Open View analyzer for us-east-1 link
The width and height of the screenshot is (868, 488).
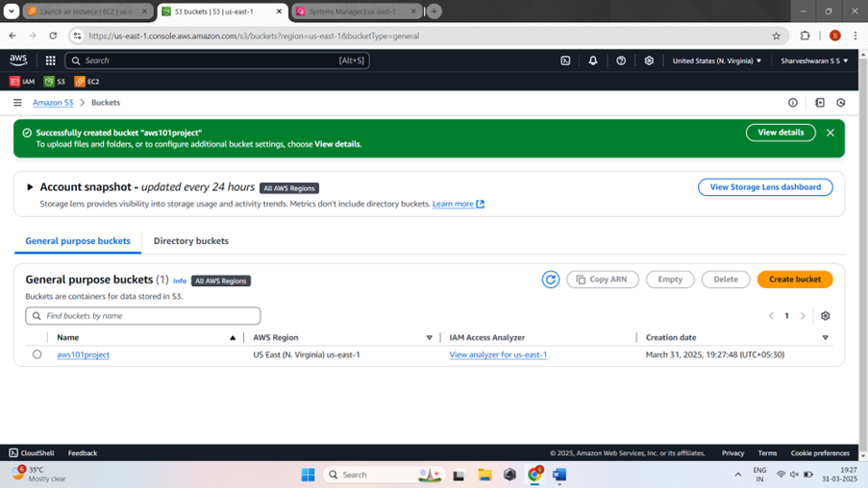click(498, 354)
